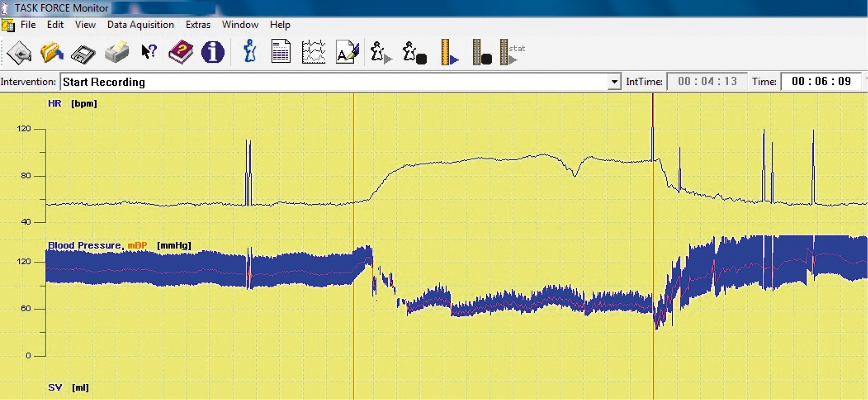Start recording with the ruler play icon
This screenshot has height=400, width=868.
click(449, 52)
